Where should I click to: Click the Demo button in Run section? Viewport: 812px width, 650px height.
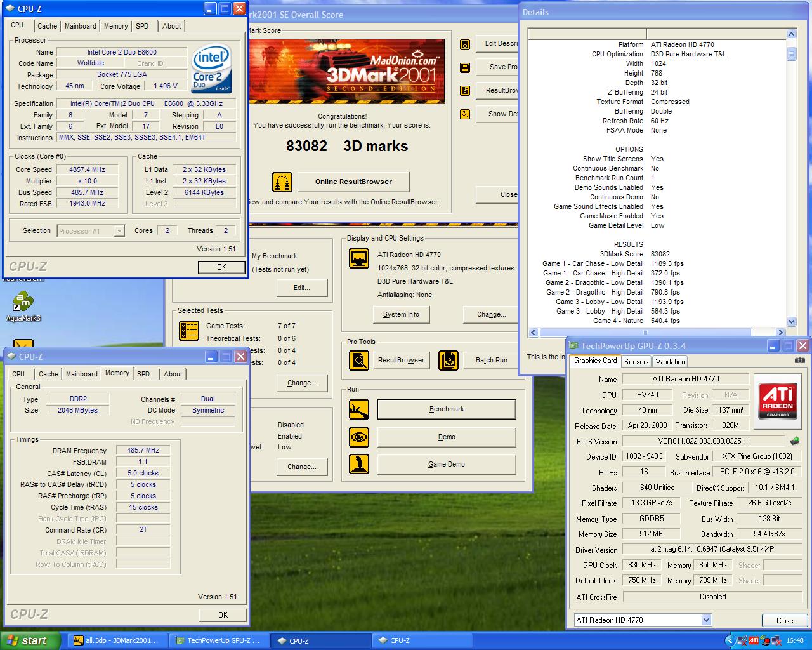pos(447,437)
